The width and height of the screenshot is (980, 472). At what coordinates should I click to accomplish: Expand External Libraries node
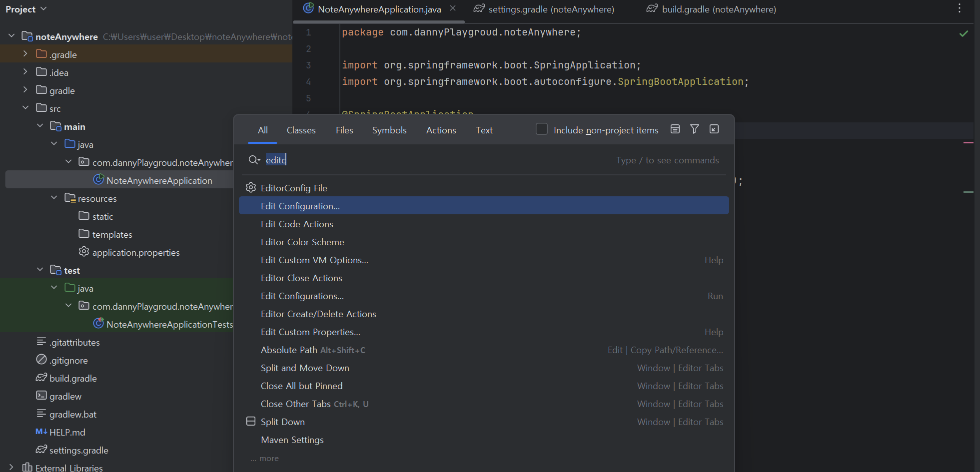point(11,468)
